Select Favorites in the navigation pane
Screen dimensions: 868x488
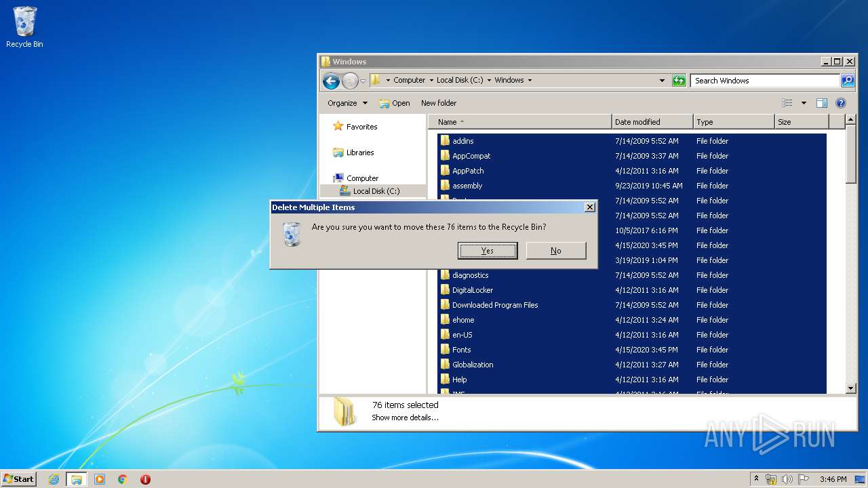tap(361, 127)
